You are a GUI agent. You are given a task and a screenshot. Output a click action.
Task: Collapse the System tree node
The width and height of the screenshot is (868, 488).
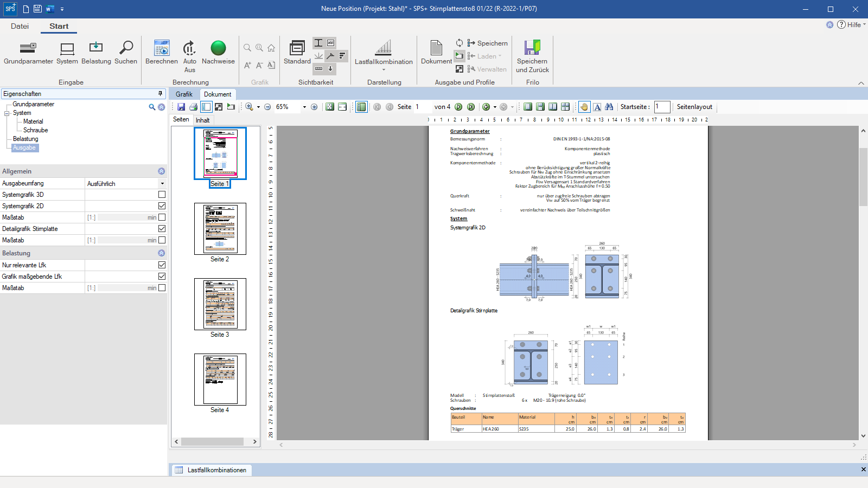[7, 113]
